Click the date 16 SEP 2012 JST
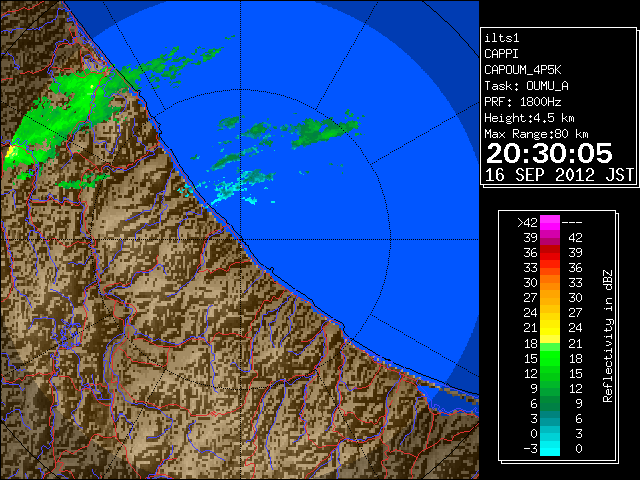The width and height of the screenshot is (640, 480). (559, 175)
